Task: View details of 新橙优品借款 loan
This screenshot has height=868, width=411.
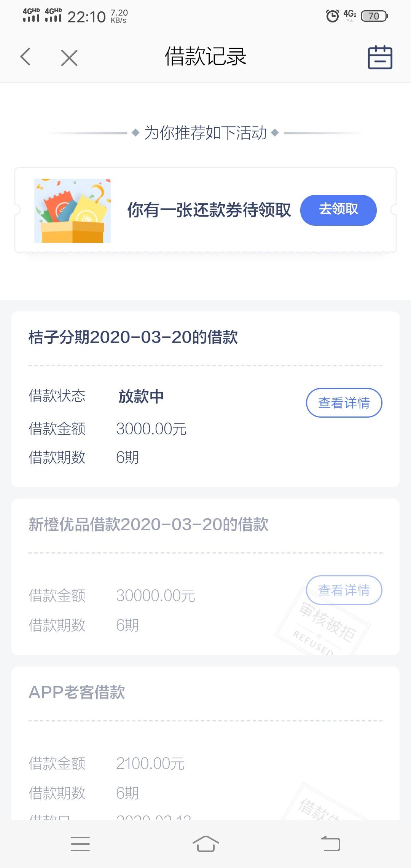Action: click(x=344, y=590)
